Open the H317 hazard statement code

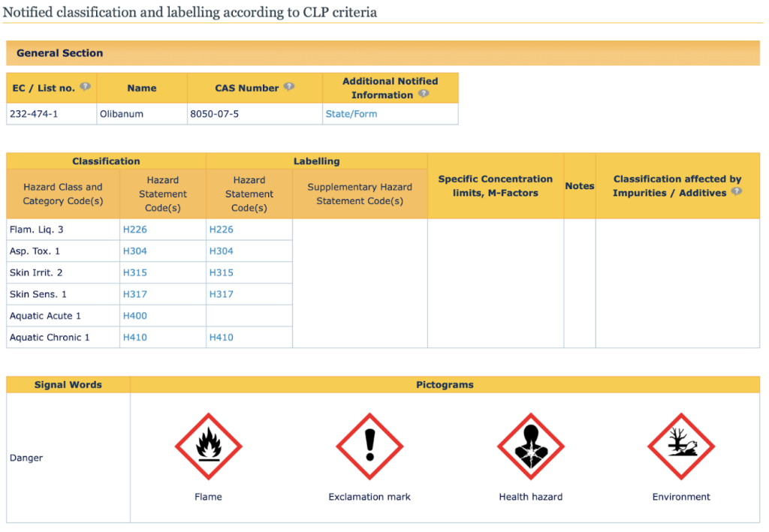134,293
